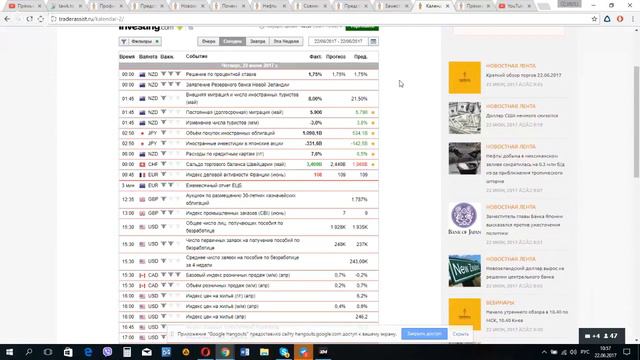Viewport: 640px width, 360px height.
Task: Open the red Opera-style extension icon
Action: pos(620,19)
